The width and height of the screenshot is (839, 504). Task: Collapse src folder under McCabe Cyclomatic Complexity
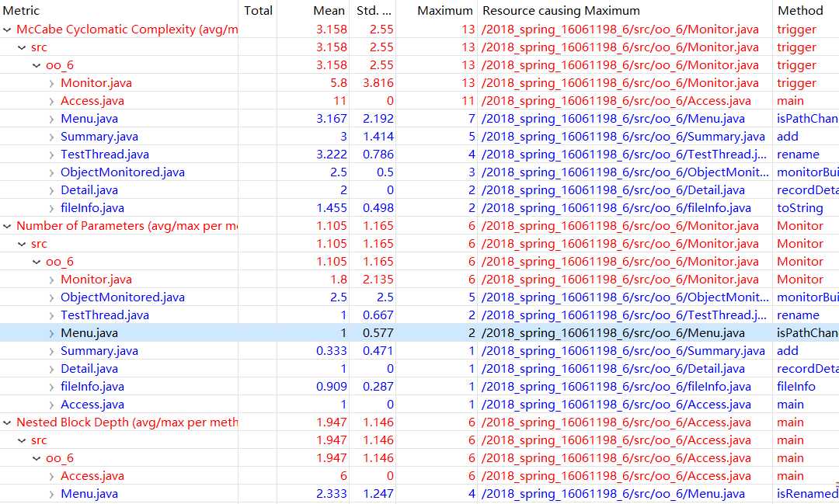click(23, 47)
